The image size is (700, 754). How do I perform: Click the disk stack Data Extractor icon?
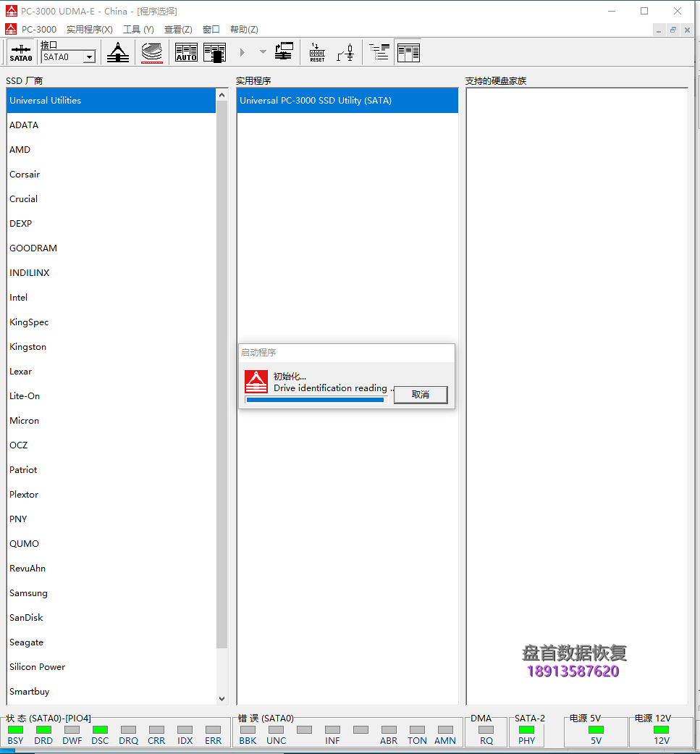152,52
